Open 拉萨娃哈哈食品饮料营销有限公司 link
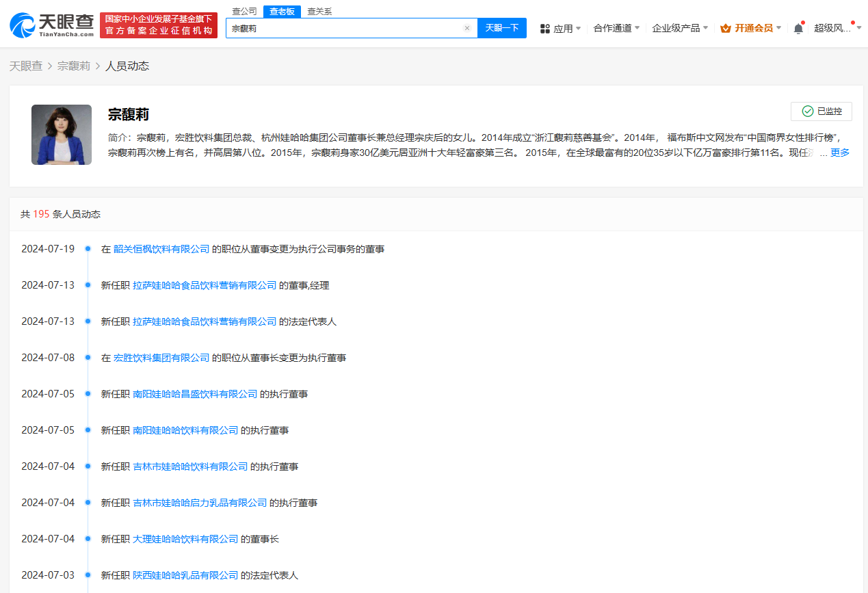 [202, 285]
